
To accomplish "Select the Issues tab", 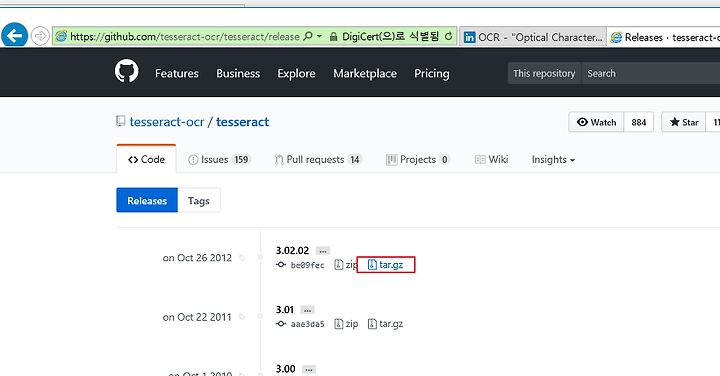I will coord(219,159).
